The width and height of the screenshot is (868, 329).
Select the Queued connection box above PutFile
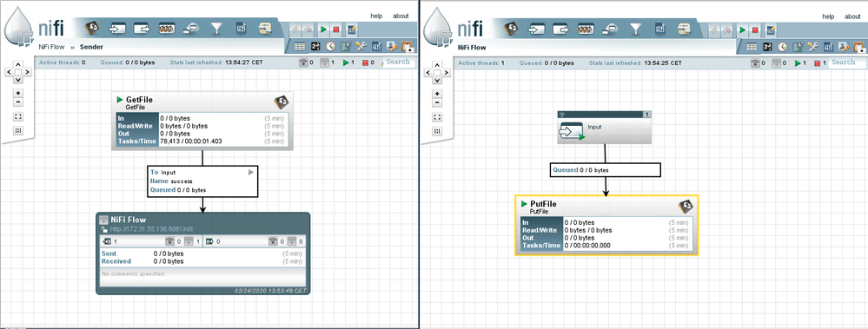(x=606, y=170)
